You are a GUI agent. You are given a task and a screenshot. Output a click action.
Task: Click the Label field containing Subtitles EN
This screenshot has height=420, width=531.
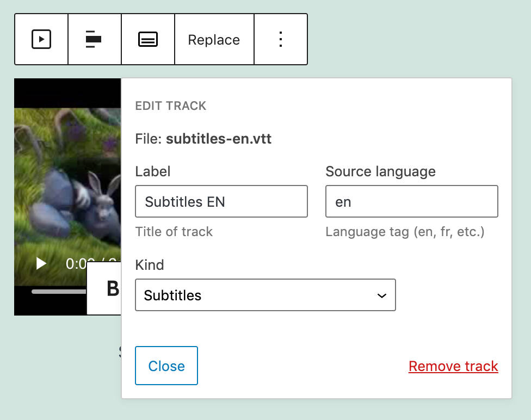click(x=221, y=201)
